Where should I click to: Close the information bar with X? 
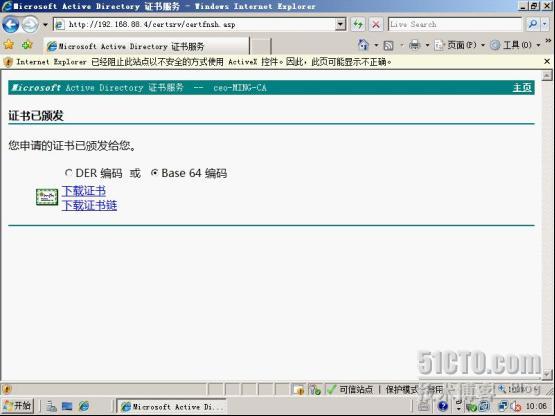(547, 62)
